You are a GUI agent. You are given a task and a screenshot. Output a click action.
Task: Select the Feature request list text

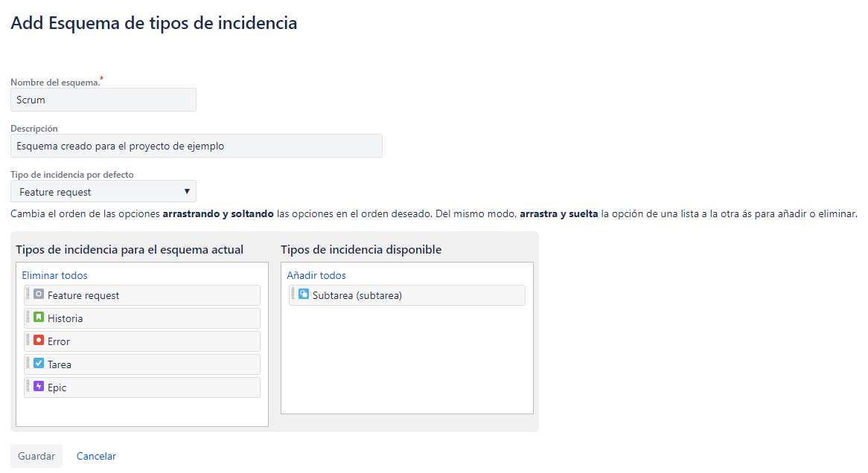(x=83, y=295)
